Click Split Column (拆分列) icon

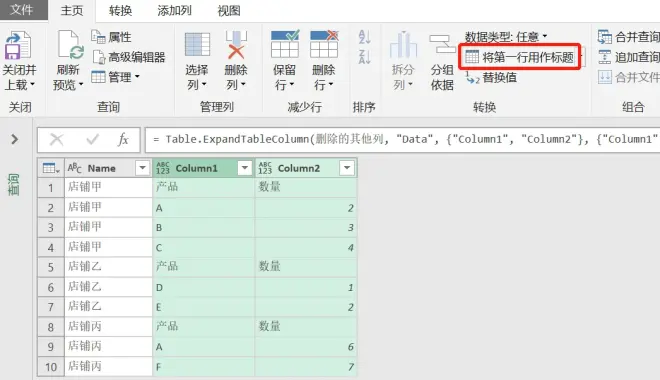tap(403, 45)
